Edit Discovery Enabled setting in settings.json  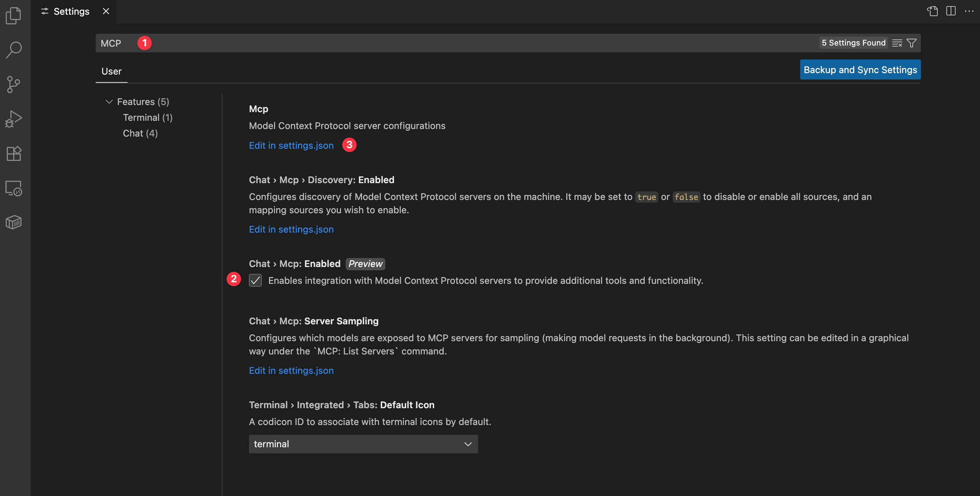click(291, 229)
